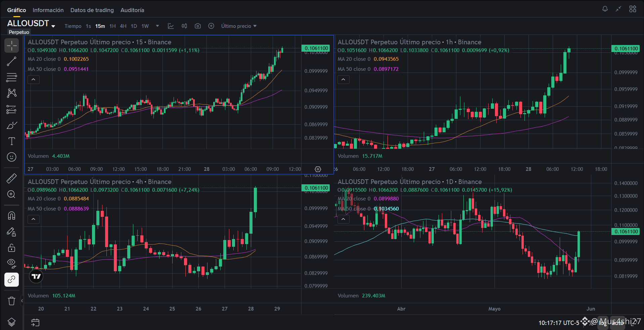The image size is (644, 330).
Task: Open the Fibonacci retracement tool
Action: 11,78
